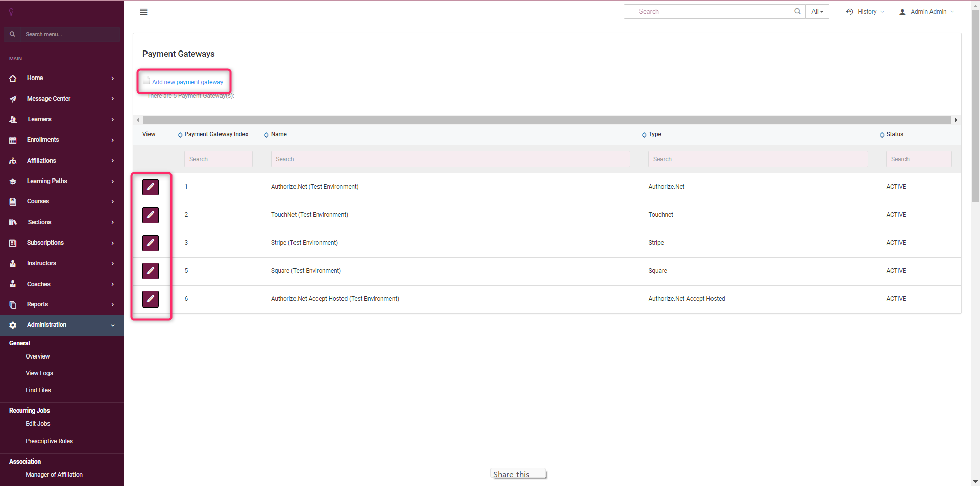Image resolution: width=980 pixels, height=486 pixels.
Task: Open Manager of Affiliation link
Action: [54, 475]
